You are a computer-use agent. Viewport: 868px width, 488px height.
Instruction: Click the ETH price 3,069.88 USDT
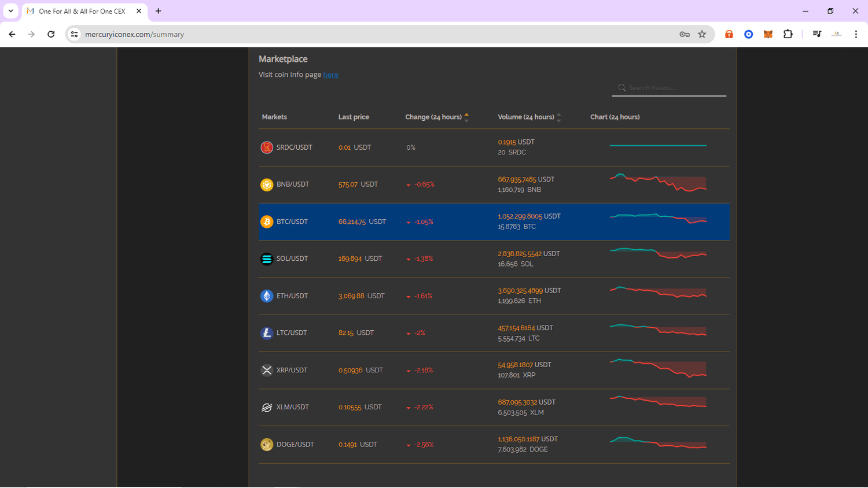pos(362,296)
